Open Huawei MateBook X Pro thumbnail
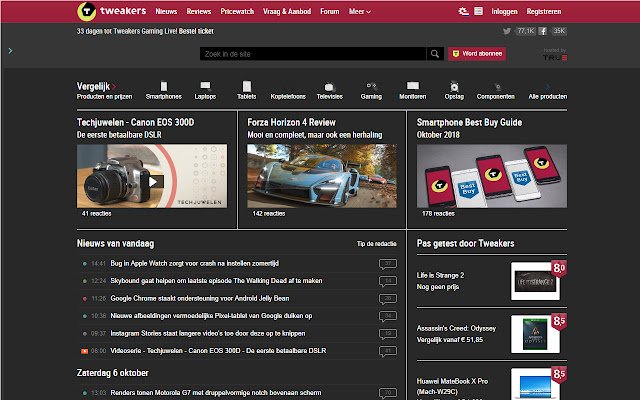Screen dimensions: 640x400 point(535,384)
